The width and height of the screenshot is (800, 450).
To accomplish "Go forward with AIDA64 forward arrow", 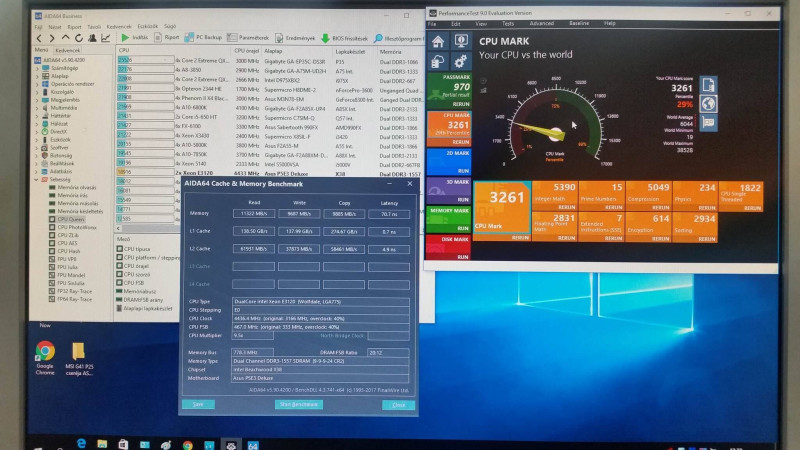I will click(52, 38).
